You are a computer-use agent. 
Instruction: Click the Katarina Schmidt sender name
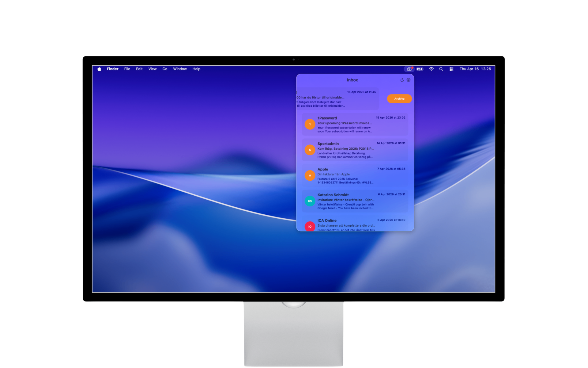point(333,195)
